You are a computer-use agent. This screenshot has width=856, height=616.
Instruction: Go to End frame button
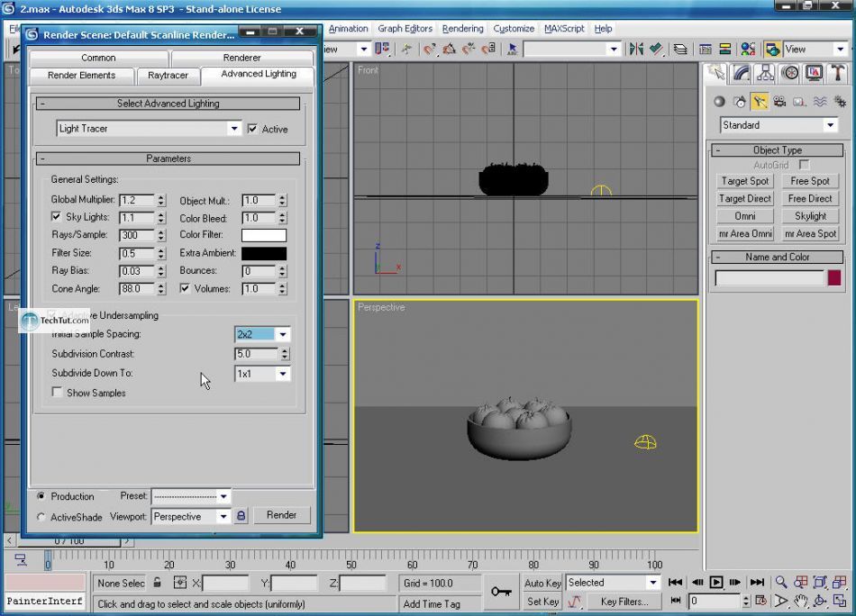pos(756,582)
